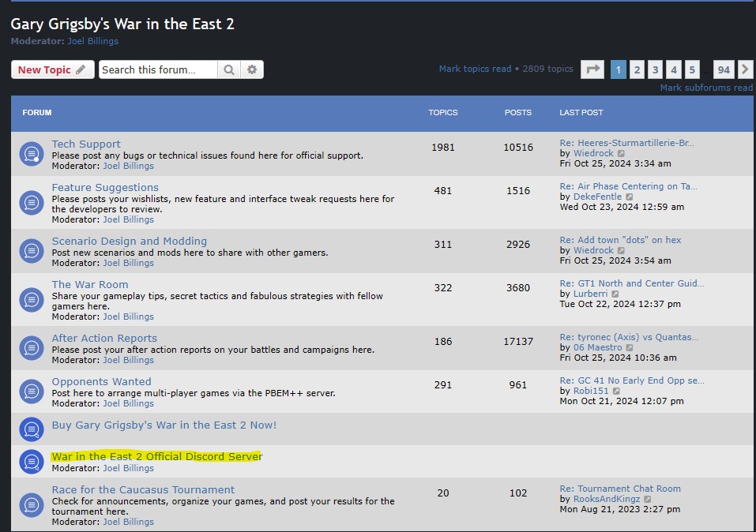This screenshot has width=756, height=532.
Task: Open Race for the Caucasus Tournament forum
Action: [x=143, y=489]
